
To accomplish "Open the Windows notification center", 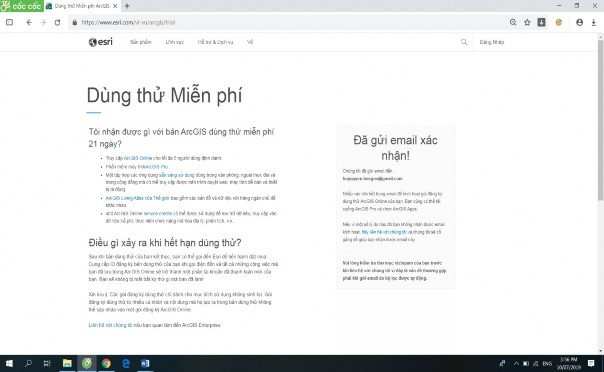I will (591, 363).
